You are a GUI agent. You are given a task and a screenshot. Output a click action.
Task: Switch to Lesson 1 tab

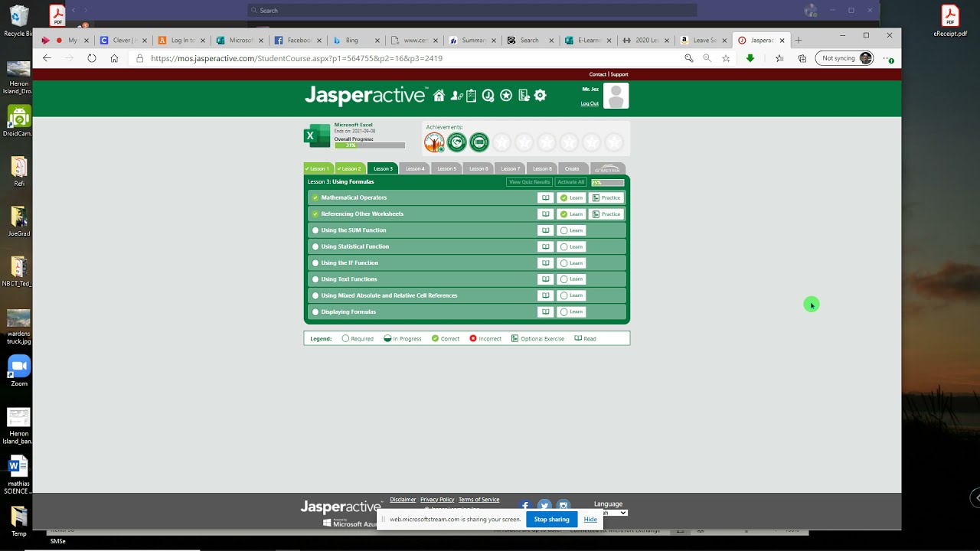(318, 168)
